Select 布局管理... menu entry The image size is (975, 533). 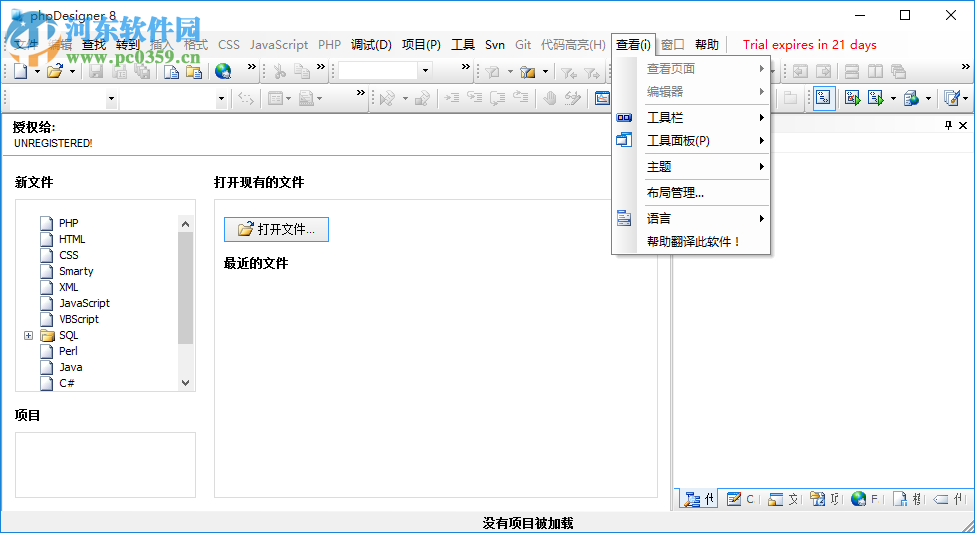point(691,193)
